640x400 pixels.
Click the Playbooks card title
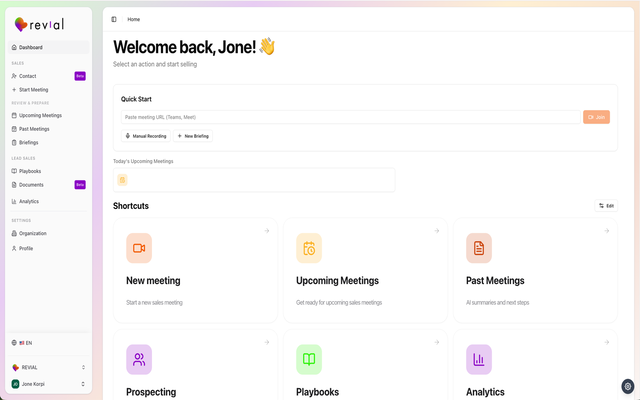[x=318, y=392]
